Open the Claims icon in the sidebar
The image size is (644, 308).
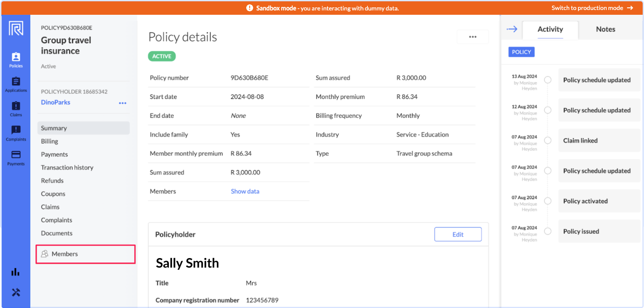(x=16, y=108)
